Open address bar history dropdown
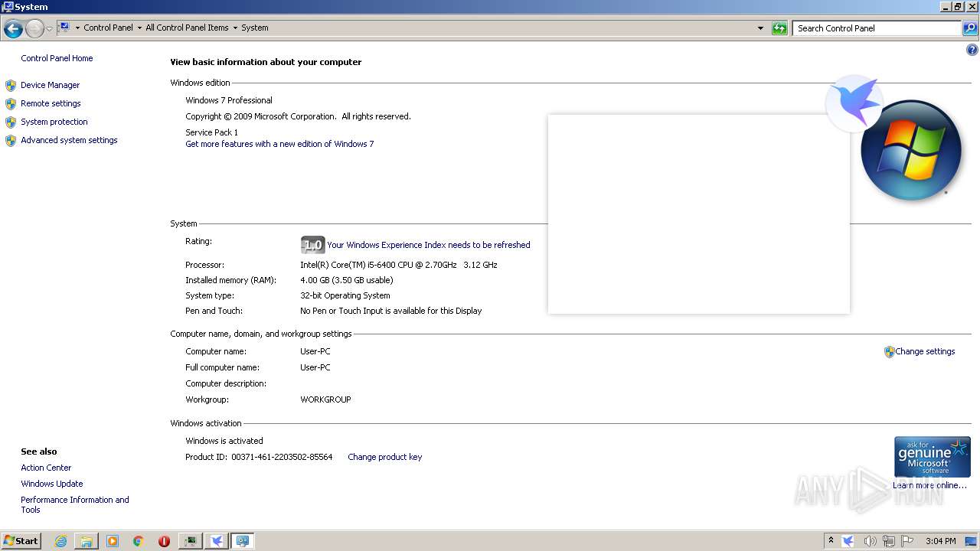The width and height of the screenshot is (980, 551). pos(760,28)
